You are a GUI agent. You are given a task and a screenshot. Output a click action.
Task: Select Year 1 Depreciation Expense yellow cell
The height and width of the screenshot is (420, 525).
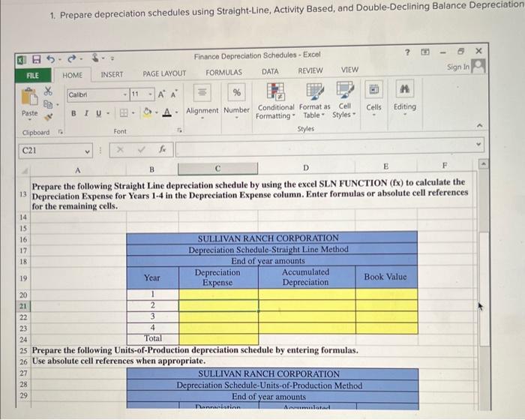click(x=219, y=295)
